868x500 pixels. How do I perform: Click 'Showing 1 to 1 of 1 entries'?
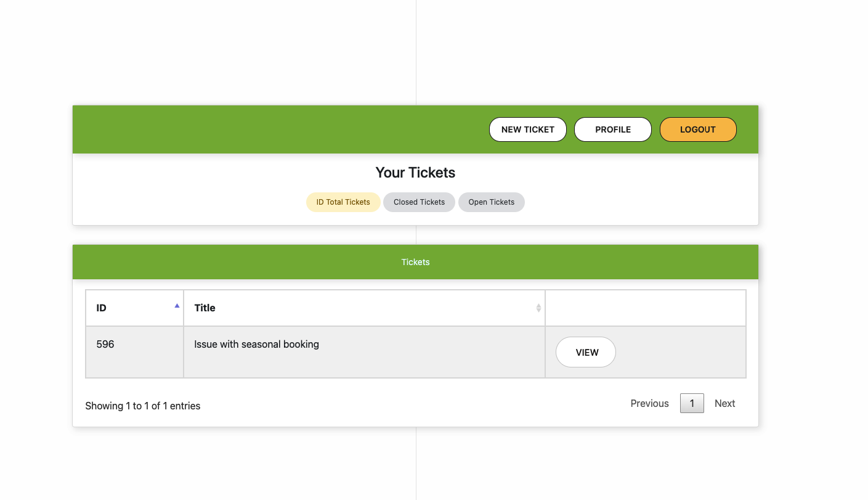coord(143,406)
